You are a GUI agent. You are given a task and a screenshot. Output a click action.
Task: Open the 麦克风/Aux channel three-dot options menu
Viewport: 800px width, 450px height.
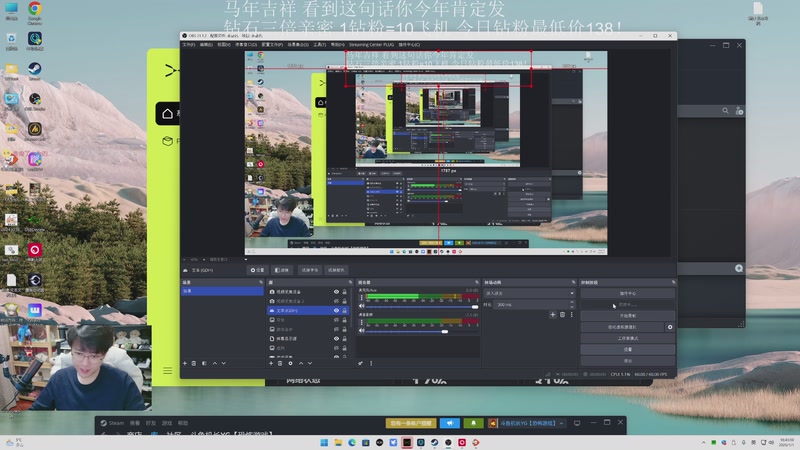tap(362, 297)
